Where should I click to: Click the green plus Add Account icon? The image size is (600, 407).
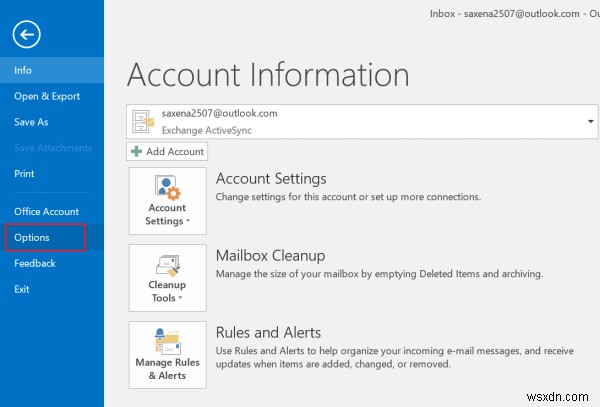[137, 151]
